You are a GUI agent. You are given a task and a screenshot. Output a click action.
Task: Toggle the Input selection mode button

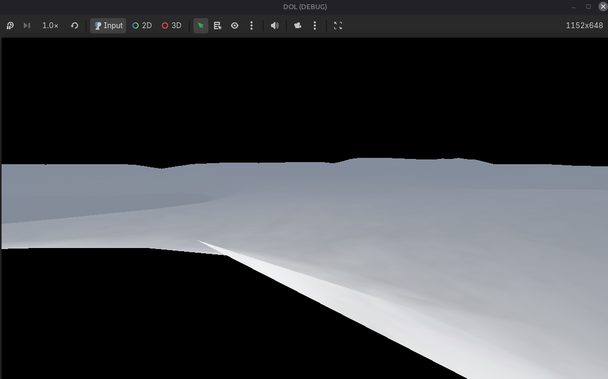[x=108, y=26]
